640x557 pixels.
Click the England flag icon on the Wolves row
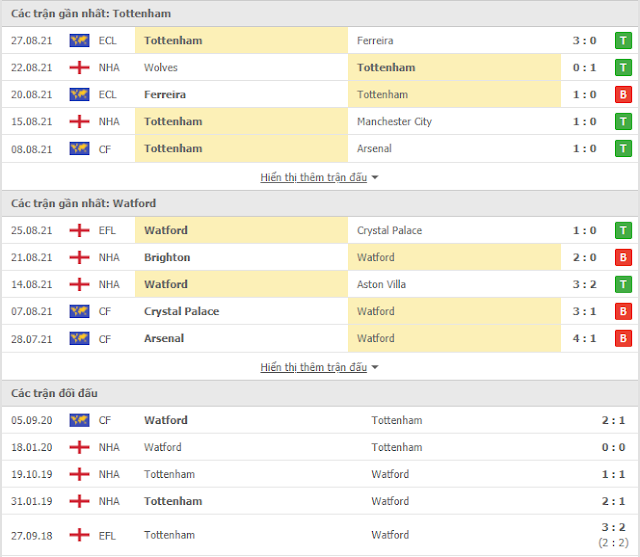[x=79, y=67]
